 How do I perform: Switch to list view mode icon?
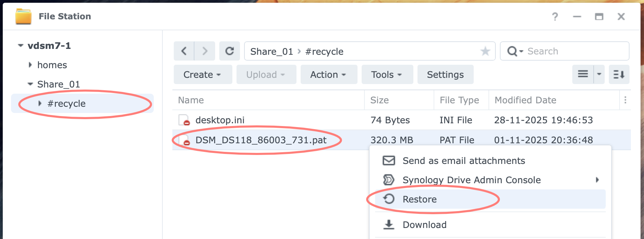583,74
